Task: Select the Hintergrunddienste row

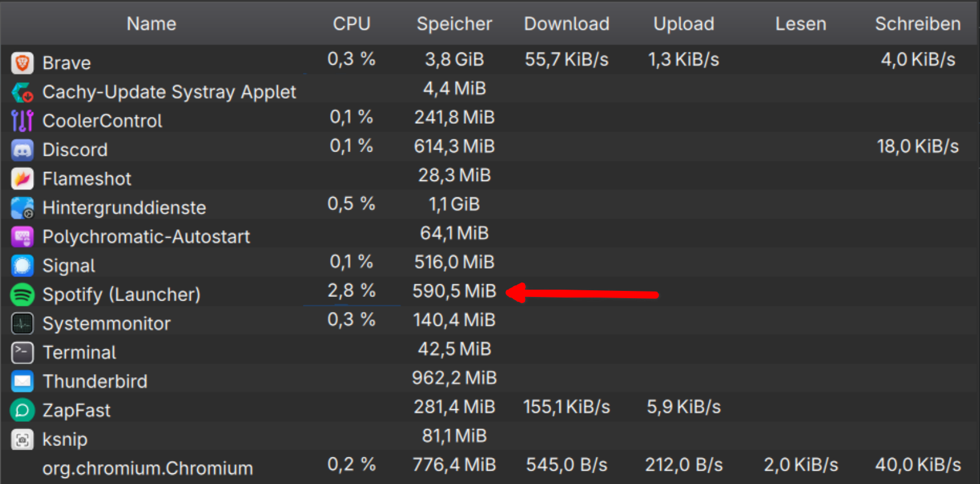Action: tap(490, 205)
